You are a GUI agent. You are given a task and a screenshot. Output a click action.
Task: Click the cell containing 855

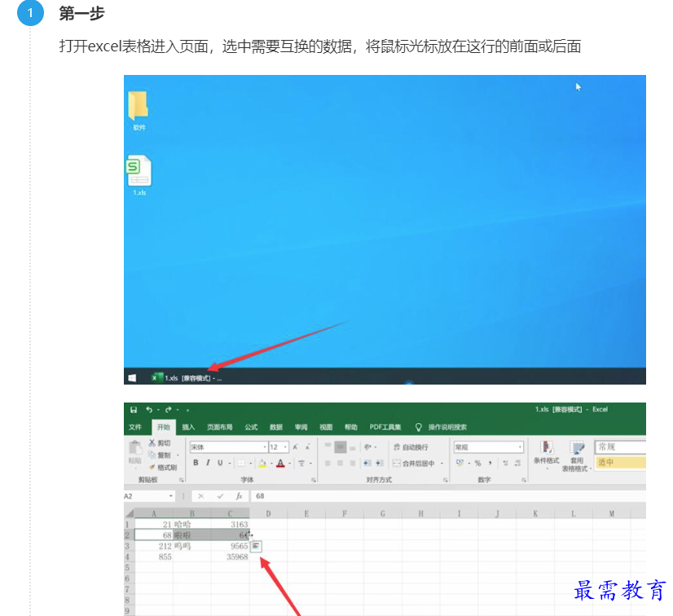click(154, 557)
